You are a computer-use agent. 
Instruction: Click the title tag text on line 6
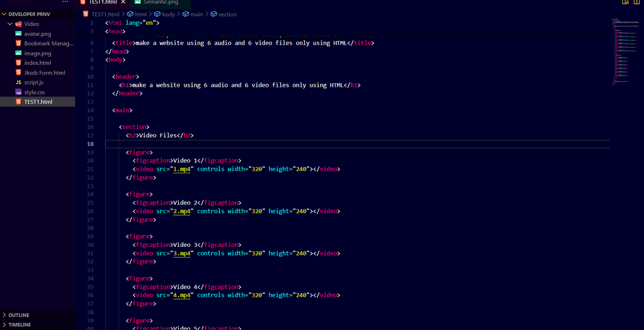click(x=239, y=43)
